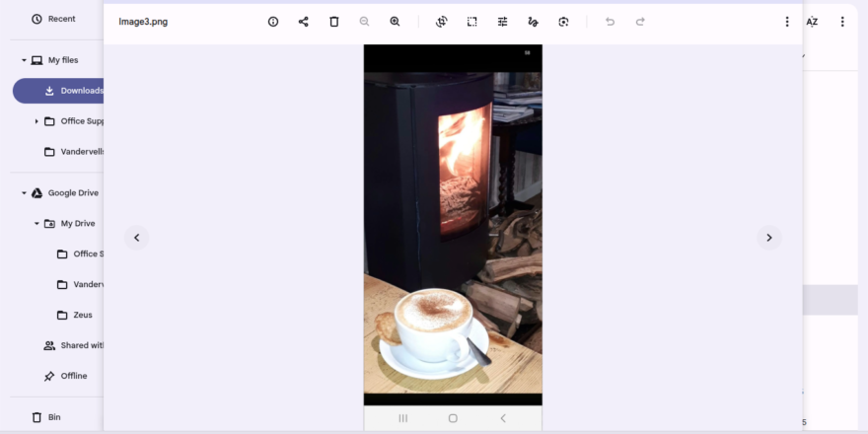
Task: Collapse the My Drive tree
Action: [x=36, y=223]
